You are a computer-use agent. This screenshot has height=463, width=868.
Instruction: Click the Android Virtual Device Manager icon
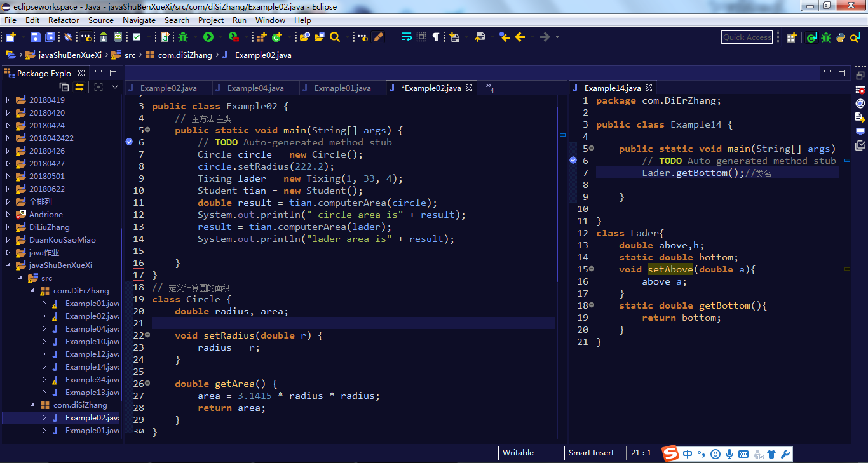(119, 37)
